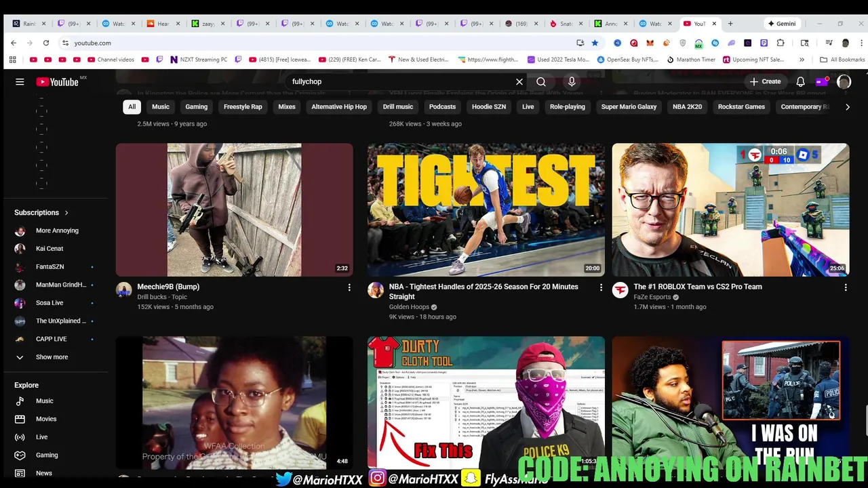Image resolution: width=868 pixels, height=488 pixels.
Task: Select the Freestyle Rap chip
Action: [x=243, y=107]
